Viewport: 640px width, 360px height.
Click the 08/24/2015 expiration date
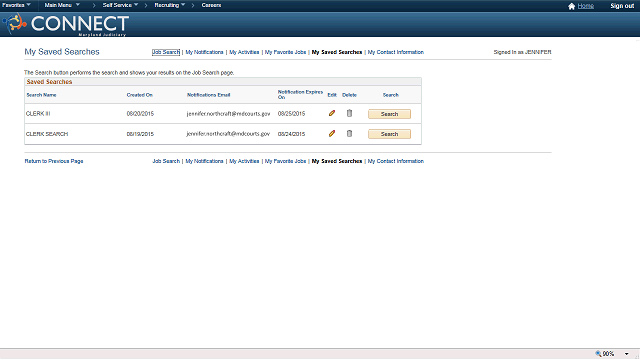pos(291,134)
